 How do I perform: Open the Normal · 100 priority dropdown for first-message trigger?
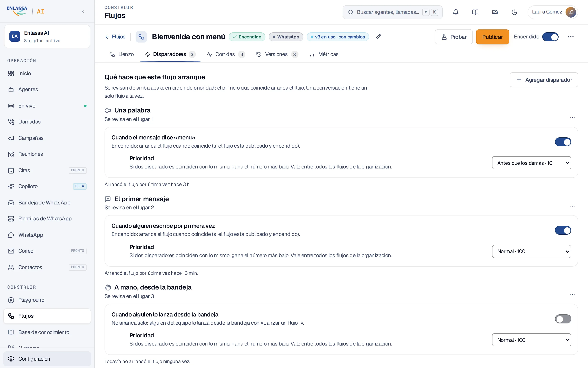click(531, 251)
